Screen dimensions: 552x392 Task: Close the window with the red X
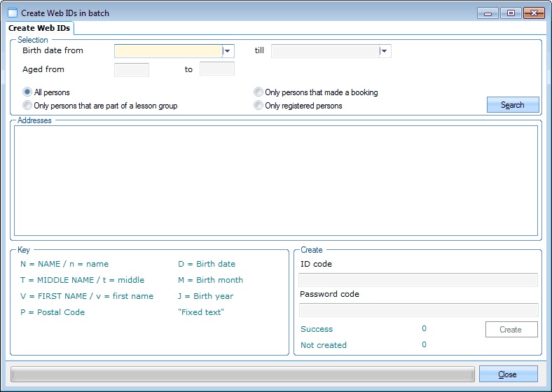534,13
